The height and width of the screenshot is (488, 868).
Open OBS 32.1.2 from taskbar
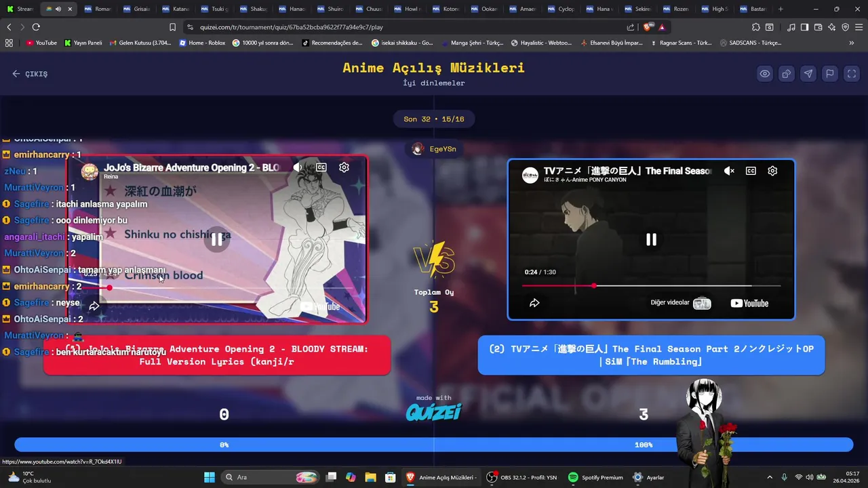point(522,477)
